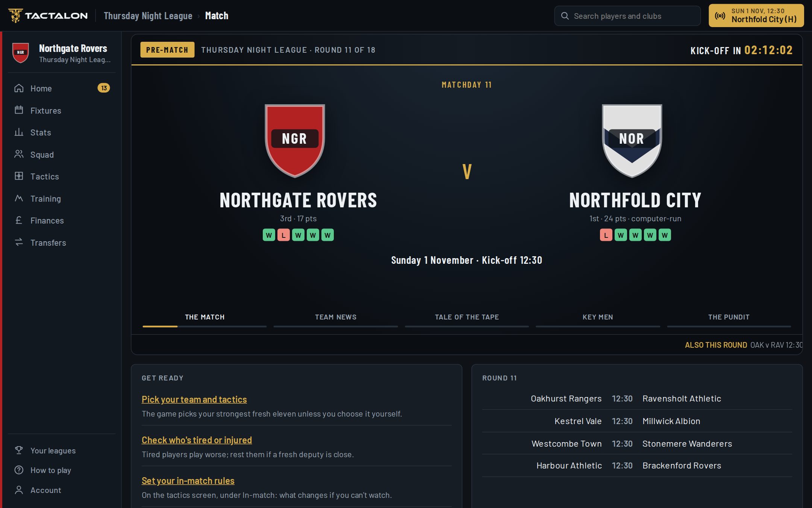Screen dimensions: 812x508
Task: Click the NOR team crest
Action: tap(632, 141)
